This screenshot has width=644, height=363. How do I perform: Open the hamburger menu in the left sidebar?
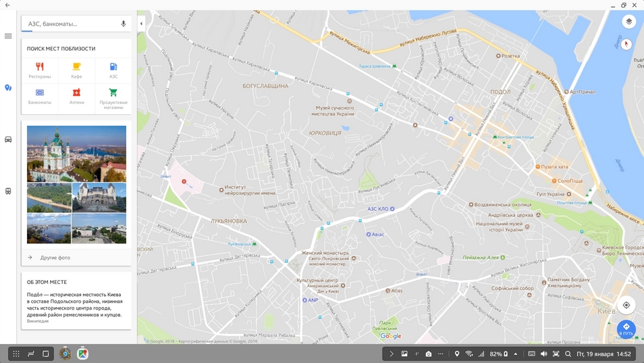point(8,37)
